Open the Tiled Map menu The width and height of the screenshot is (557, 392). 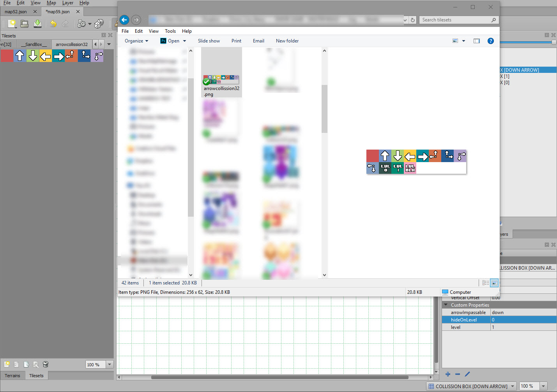[51, 3]
